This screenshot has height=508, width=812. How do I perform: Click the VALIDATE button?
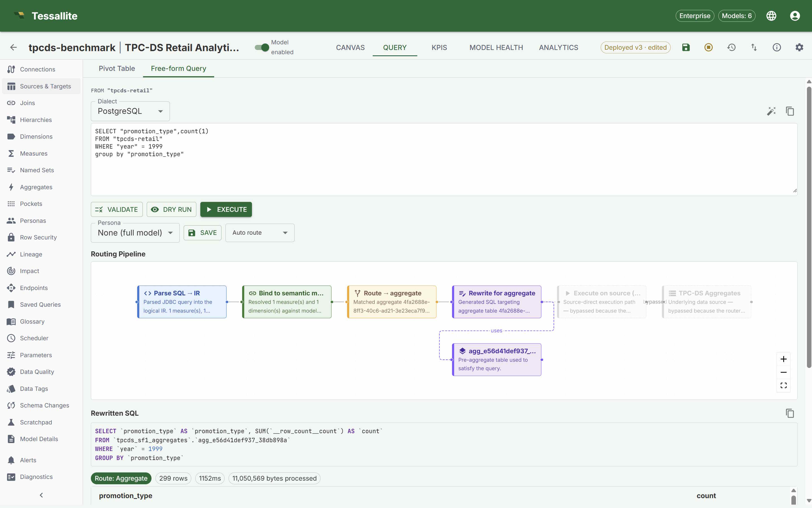coord(117,209)
